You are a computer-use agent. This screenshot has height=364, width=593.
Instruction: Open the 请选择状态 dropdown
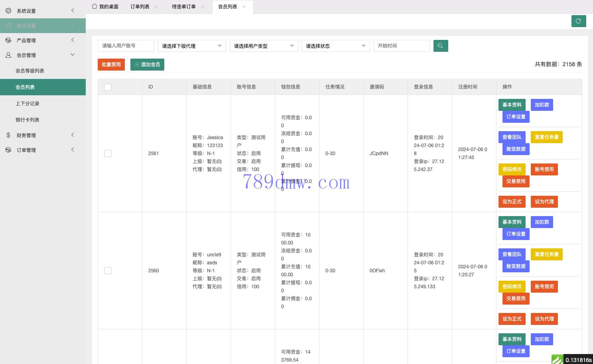[335, 46]
